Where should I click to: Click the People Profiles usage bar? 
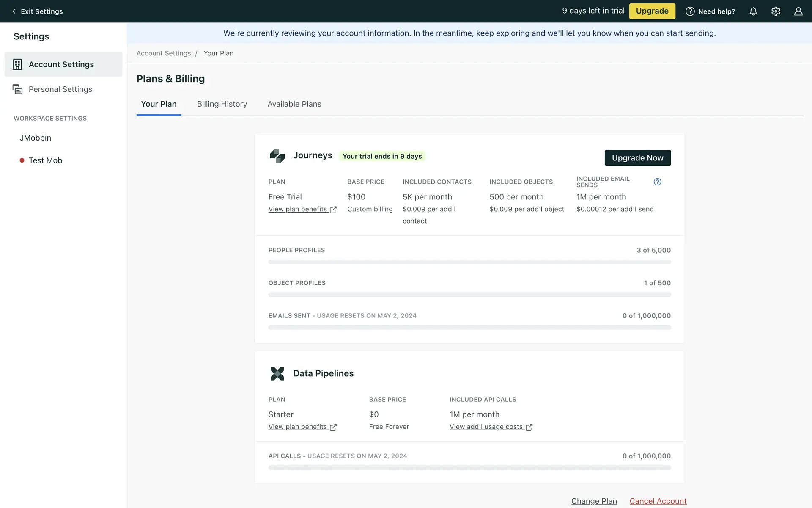tap(469, 262)
